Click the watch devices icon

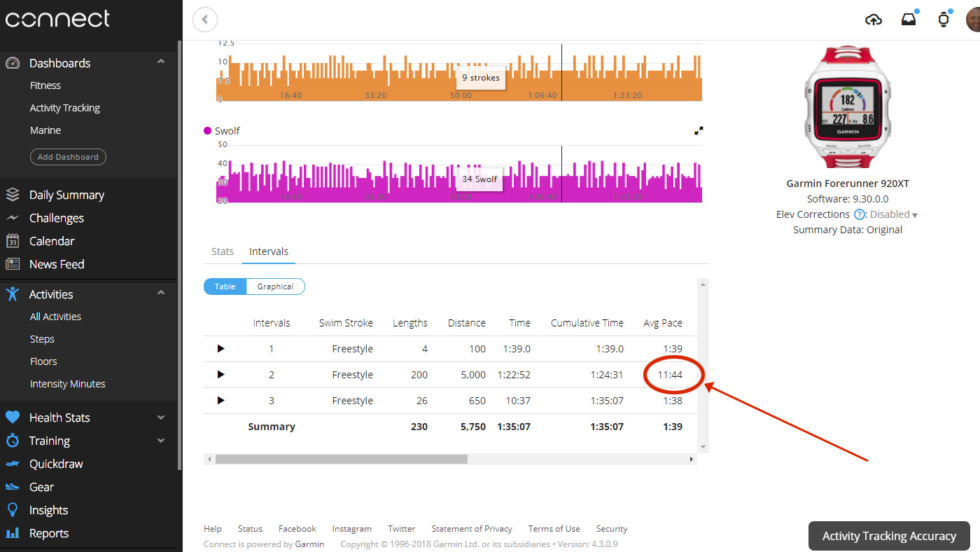click(944, 20)
